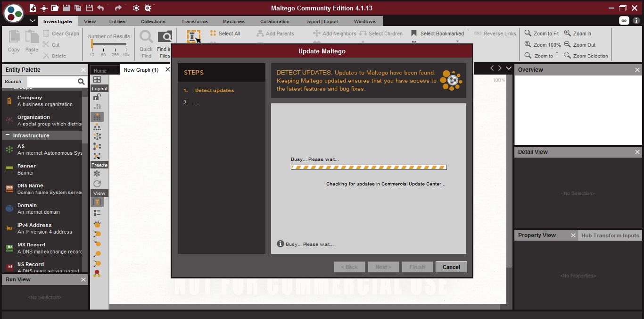Expand the ribbon minimize chevron
The image size is (644, 319).
[33, 21]
